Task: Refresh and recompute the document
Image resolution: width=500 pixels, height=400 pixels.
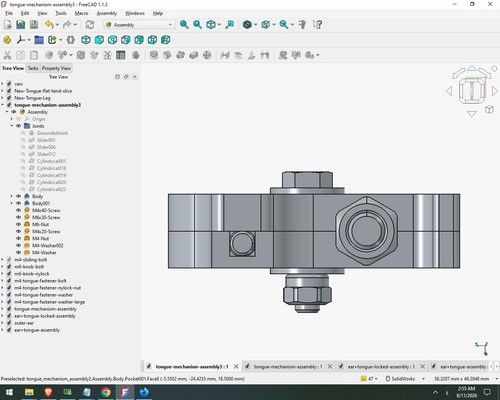Action: pyautogui.click(x=90, y=25)
